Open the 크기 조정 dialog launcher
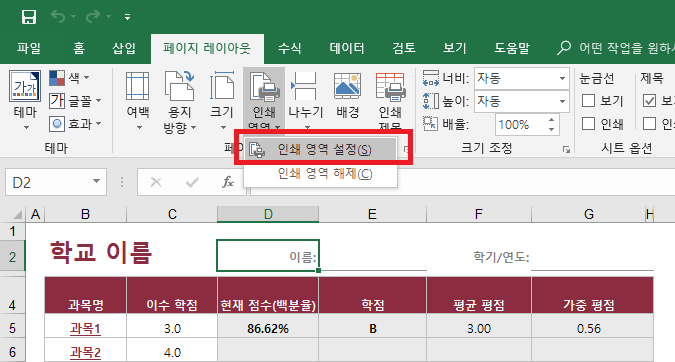 [x=566, y=149]
